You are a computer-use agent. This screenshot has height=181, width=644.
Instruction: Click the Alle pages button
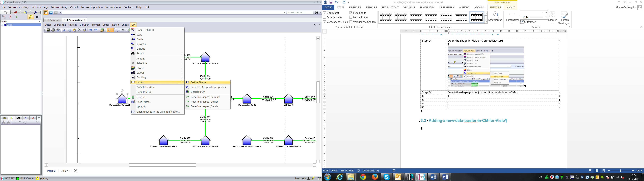[x=65, y=171]
